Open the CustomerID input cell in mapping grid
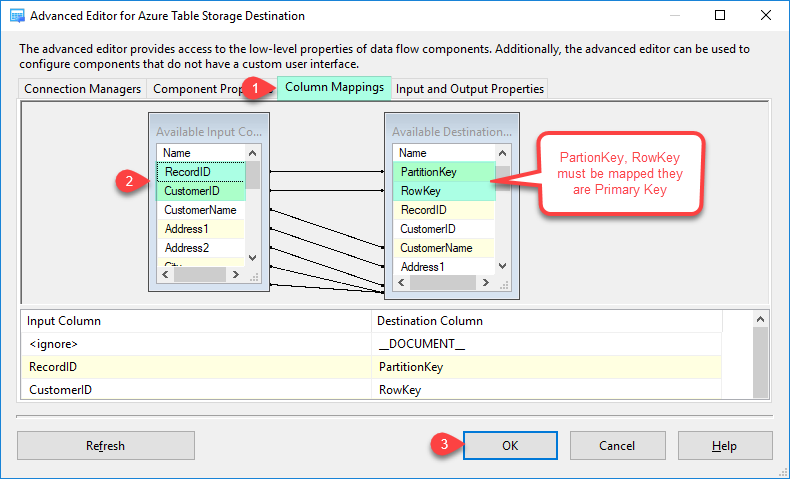The width and height of the screenshot is (790, 479). click(x=196, y=389)
